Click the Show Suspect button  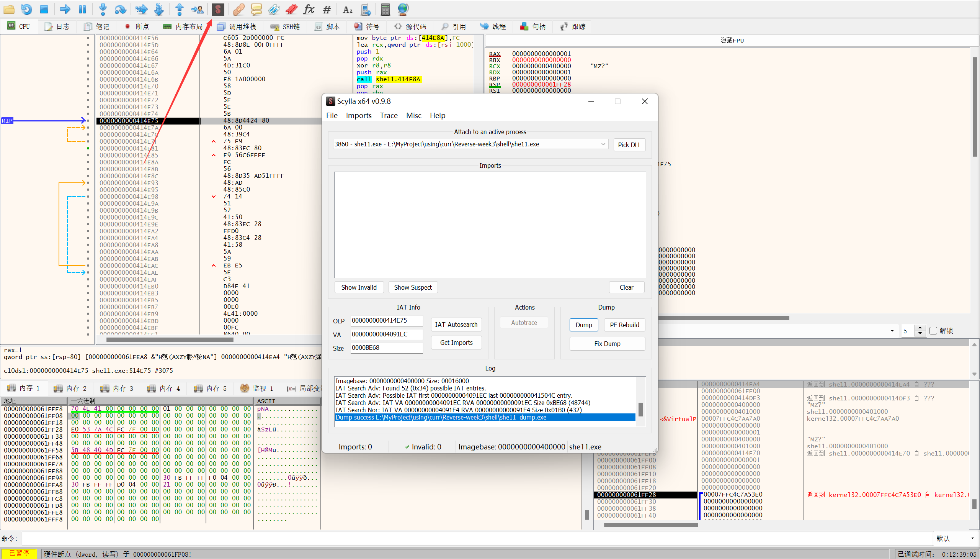tap(413, 287)
